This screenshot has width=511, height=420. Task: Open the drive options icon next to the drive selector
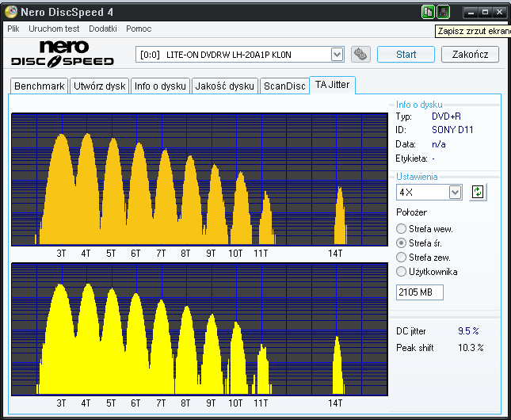[360, 54]
